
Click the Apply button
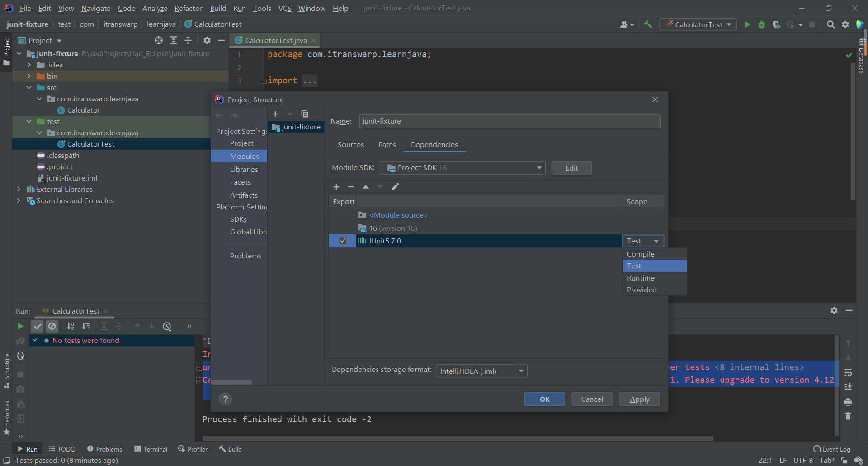pyautogui.click(x=640, y=399)
